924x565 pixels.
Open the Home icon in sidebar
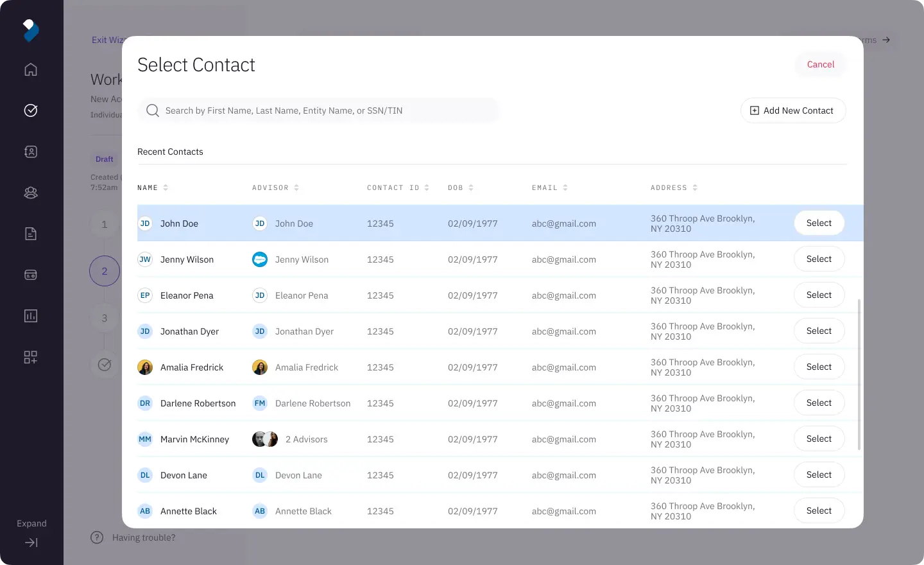coord(31,69)
